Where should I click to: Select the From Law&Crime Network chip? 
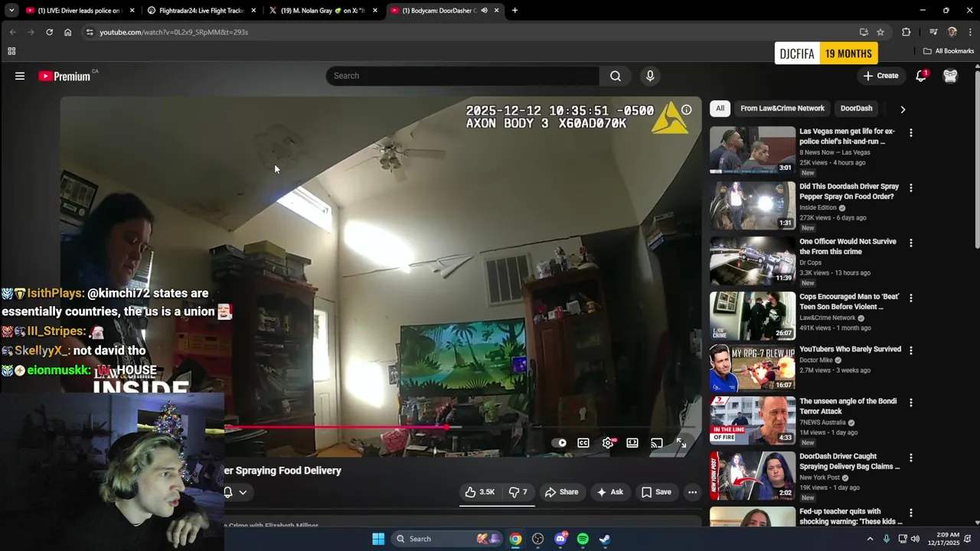(x=782, y=109)
